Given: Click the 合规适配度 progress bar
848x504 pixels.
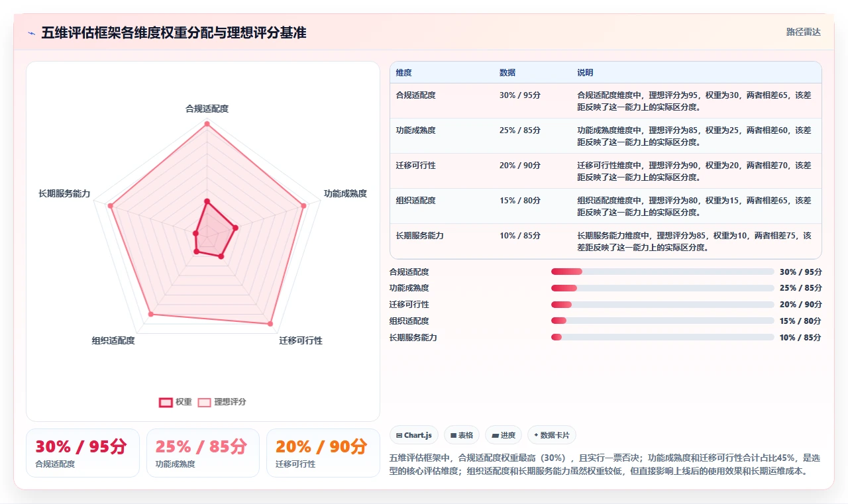Looking at the screenshot, I should (x=662, y=272).
